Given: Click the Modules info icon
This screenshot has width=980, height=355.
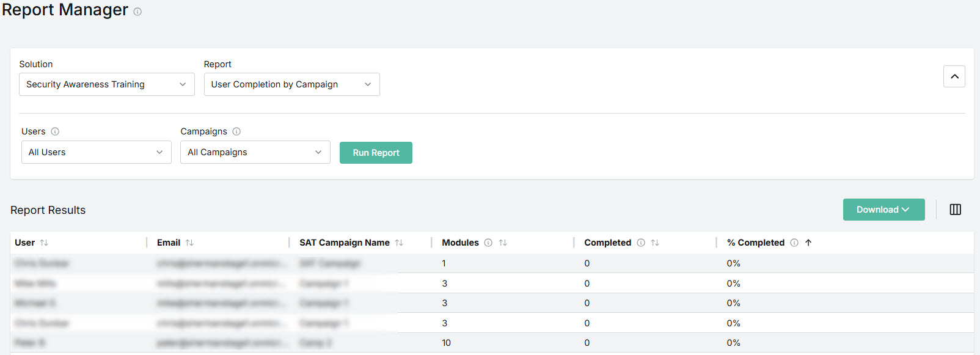Looking at the screenshot, I should [x=488, y=243].
